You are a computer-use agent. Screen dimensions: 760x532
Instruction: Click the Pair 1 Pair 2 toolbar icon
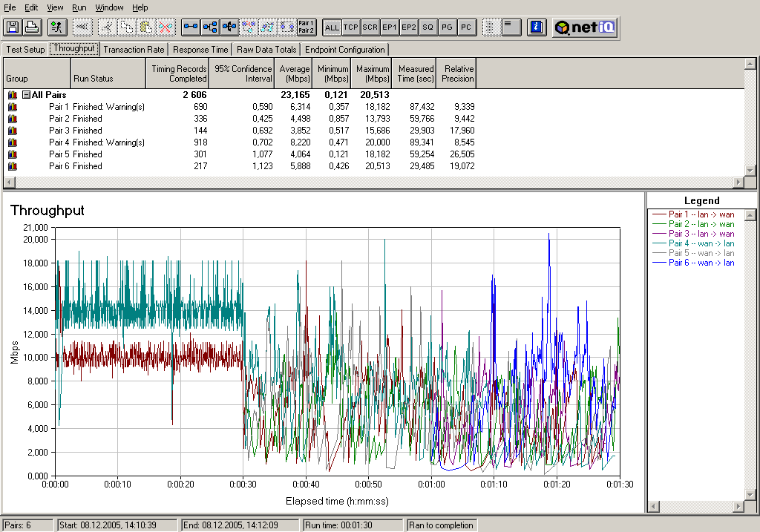(x=306, y=27)
